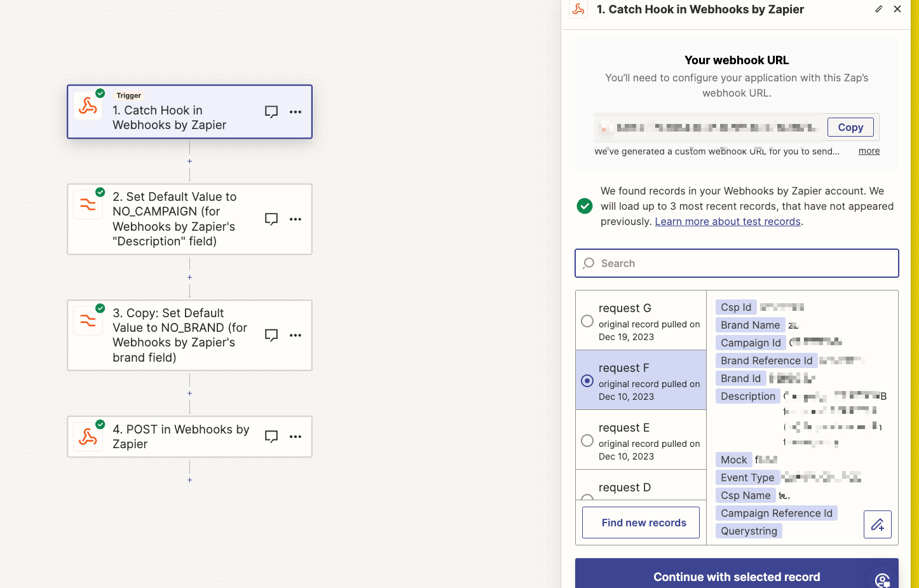Click Continue with selected record
919x588 pixels.
pyautogui.click(x=737, y=576)
